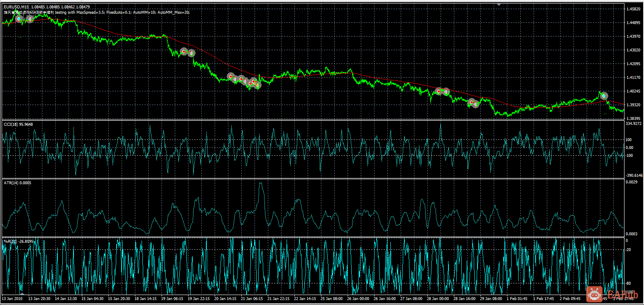Click Williams %R scale level -20
Viewport: 644px width, 305px height.
pyautogui.click(x=629, y=249)
